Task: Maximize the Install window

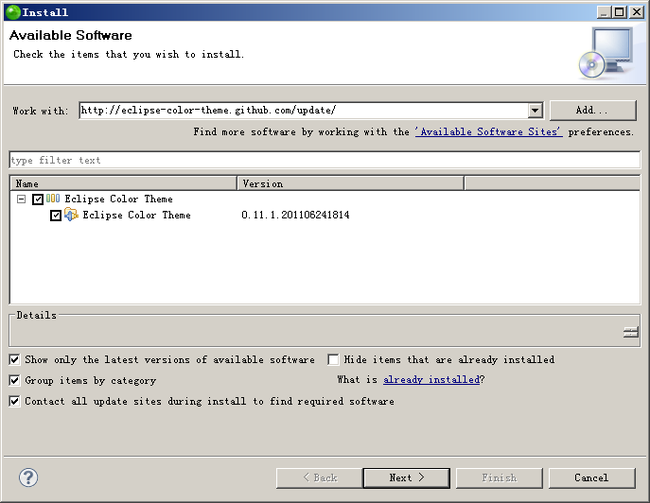Action: 619,12
